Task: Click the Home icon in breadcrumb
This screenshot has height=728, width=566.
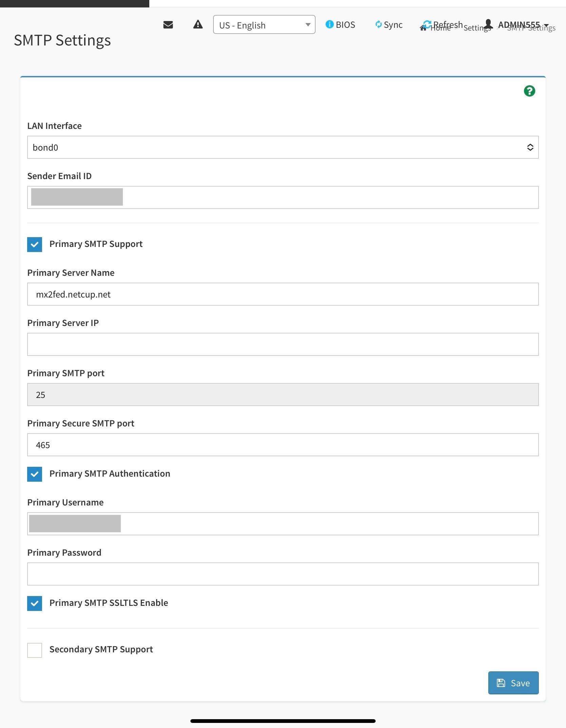Action: tap(423, 28)
